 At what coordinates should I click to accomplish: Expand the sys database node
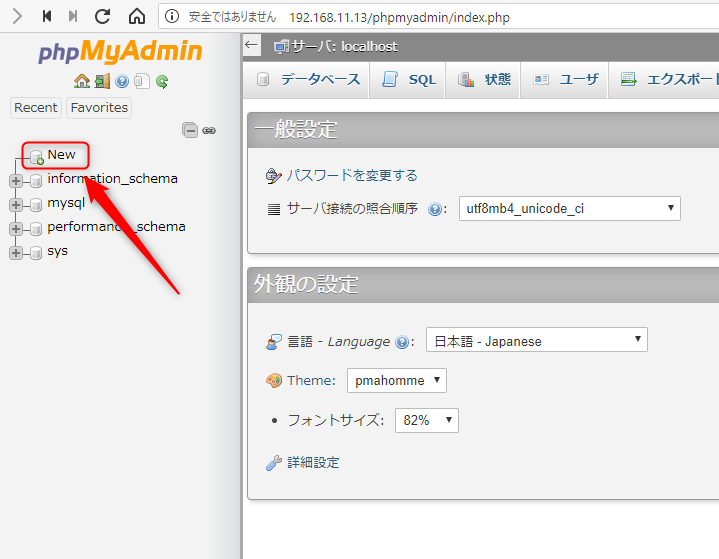click(x=15, y=252)
